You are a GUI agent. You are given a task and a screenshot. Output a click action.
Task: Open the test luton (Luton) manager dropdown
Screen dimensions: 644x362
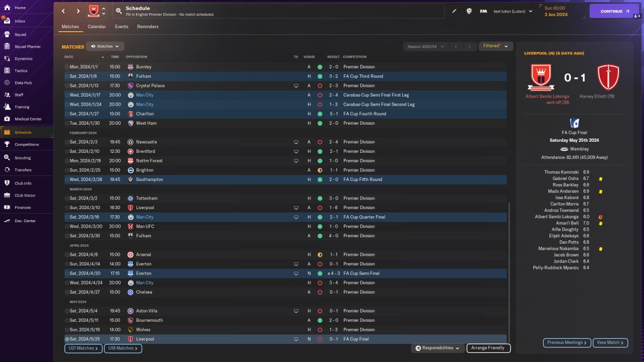[513, 11]
